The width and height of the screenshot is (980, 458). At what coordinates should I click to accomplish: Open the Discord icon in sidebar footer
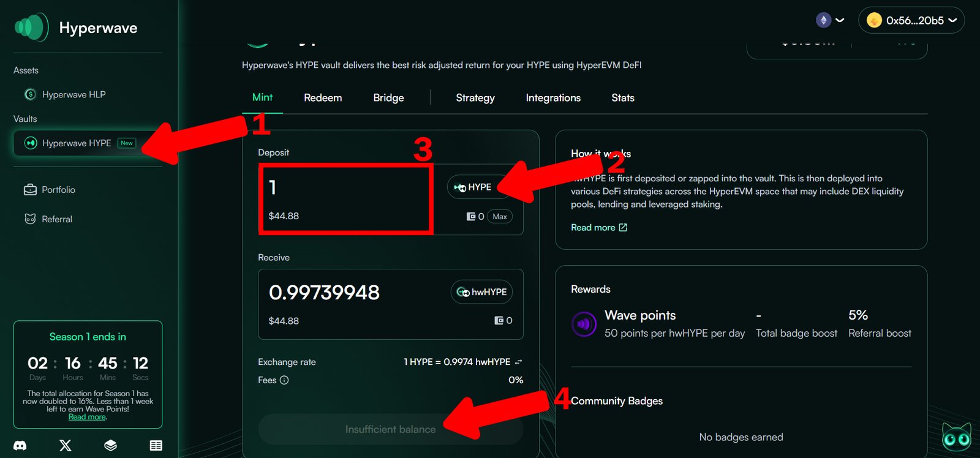(20, 445)
